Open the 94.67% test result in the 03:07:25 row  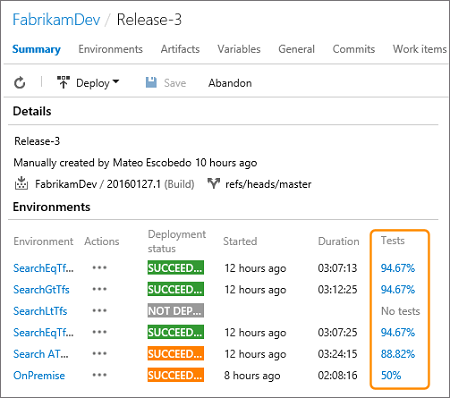pos(398,332)
